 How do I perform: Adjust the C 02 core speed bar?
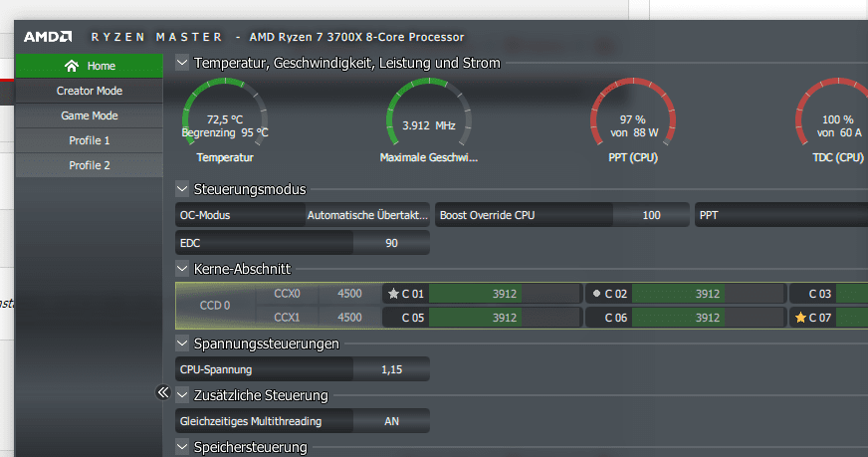pyautogui.click(x=708, y=294)
